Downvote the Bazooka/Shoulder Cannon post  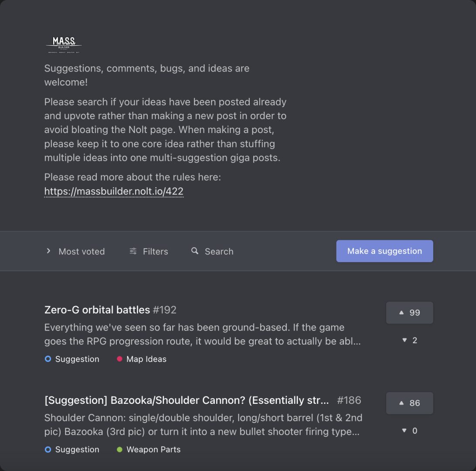pyautogui.click(x=409, y=430)
